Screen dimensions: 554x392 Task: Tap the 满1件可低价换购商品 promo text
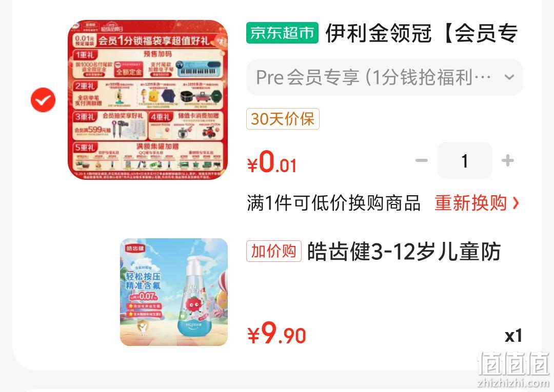click(334, 203)
